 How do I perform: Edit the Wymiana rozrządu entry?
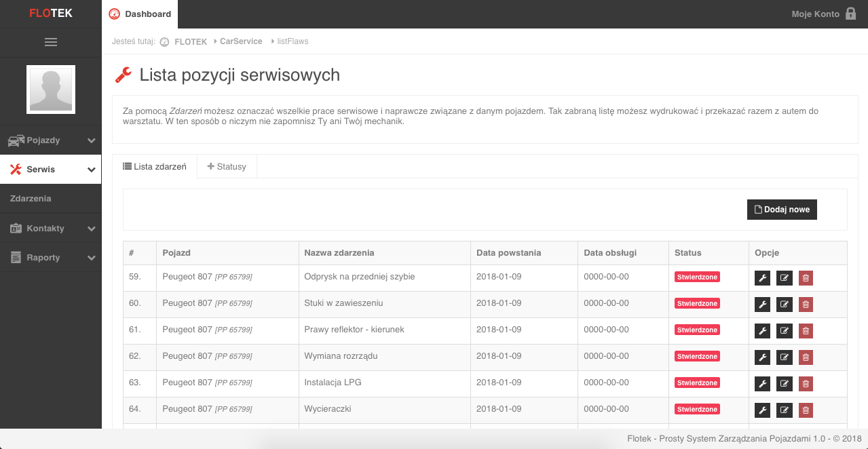tap(785, 357)
